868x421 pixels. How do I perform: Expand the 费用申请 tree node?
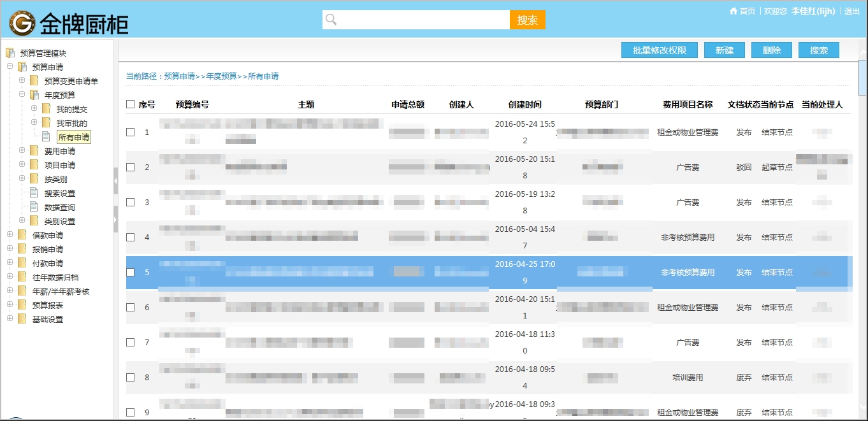22,151
